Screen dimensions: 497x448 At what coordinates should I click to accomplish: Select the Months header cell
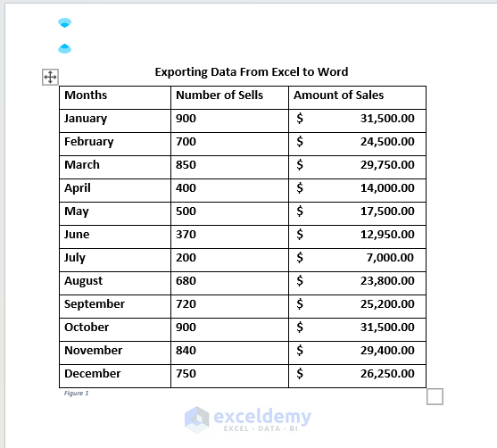(x=115, y=97)
